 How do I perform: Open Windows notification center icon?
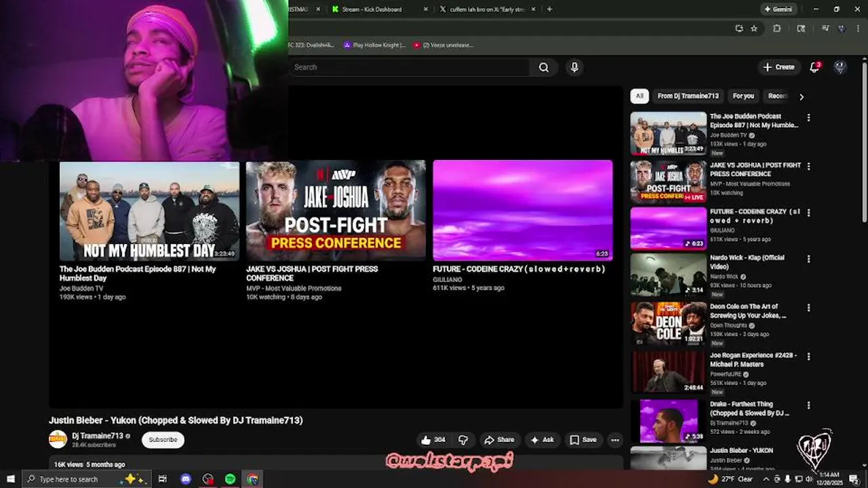point(854,479)
